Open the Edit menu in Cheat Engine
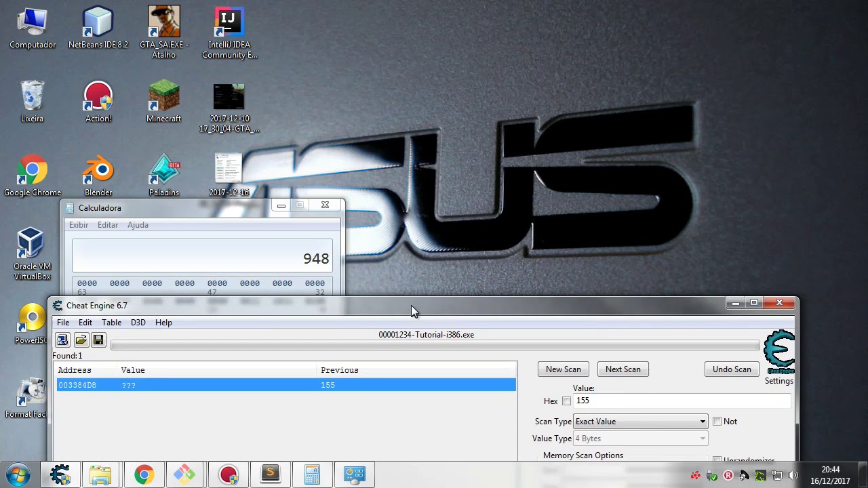 tap(85, 323)
